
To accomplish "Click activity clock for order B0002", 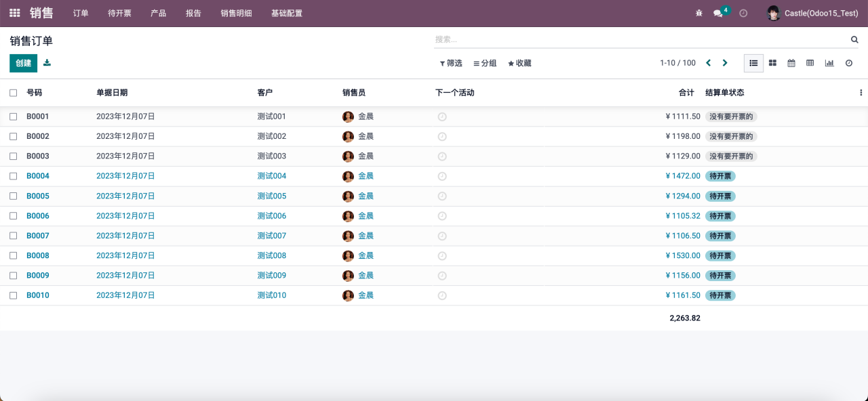I will pos(442,136).
